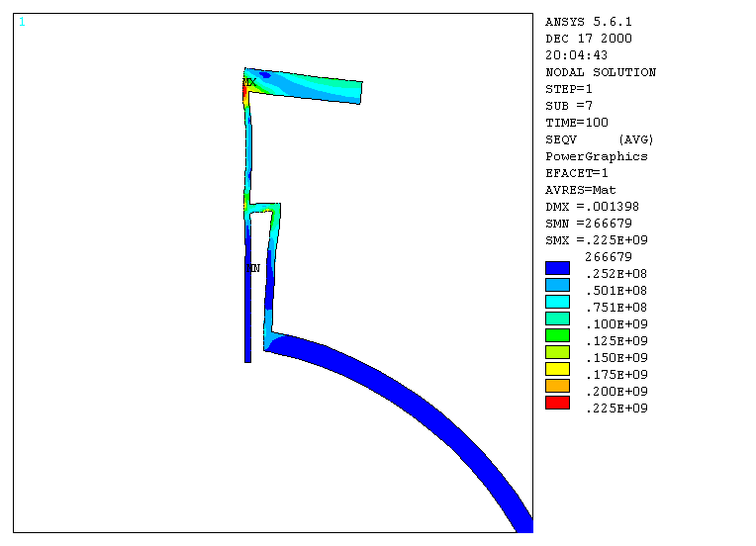Click the red legend swatch
The image size is (756, 546).
tap(557, 403)
